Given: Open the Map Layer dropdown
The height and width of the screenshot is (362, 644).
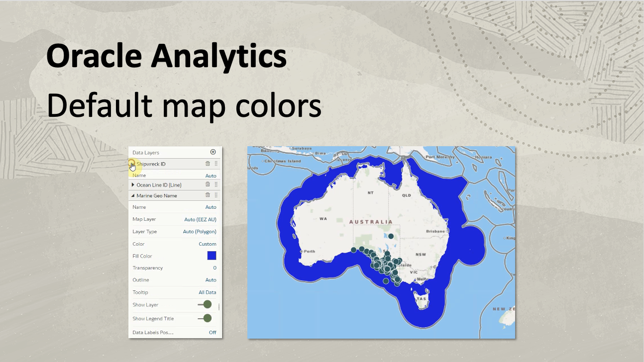Looking at the screenshot, I should (201, 219).
